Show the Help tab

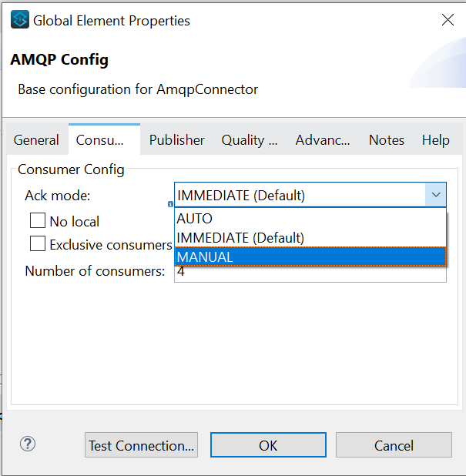coord(435,140)
